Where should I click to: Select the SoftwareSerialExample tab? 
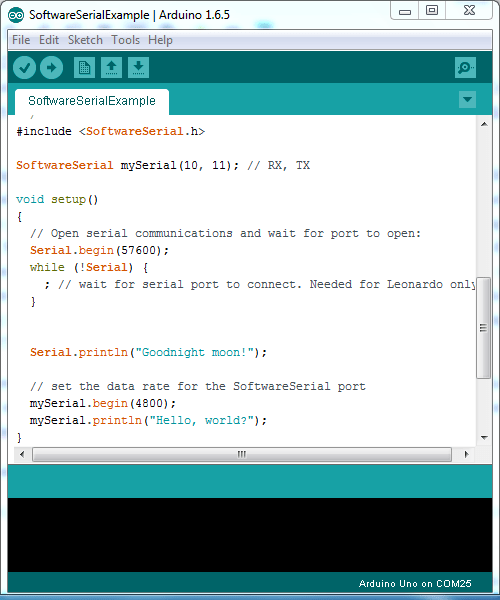coord(92,101)
